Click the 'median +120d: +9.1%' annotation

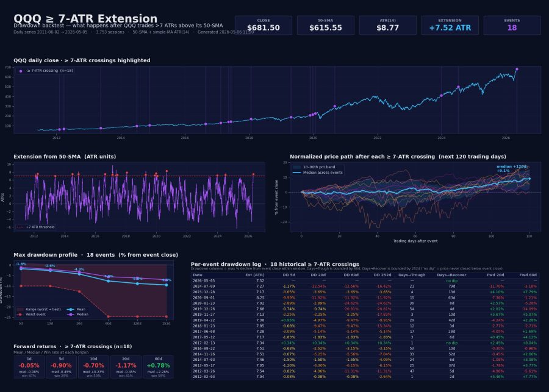(512, 169)
